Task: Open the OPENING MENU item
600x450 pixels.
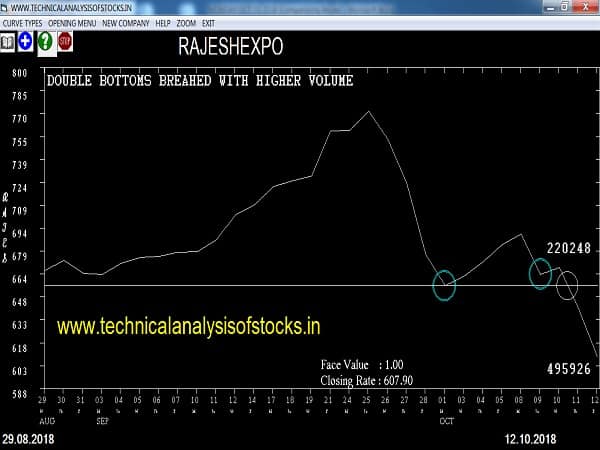Action: tap(72, 22)
